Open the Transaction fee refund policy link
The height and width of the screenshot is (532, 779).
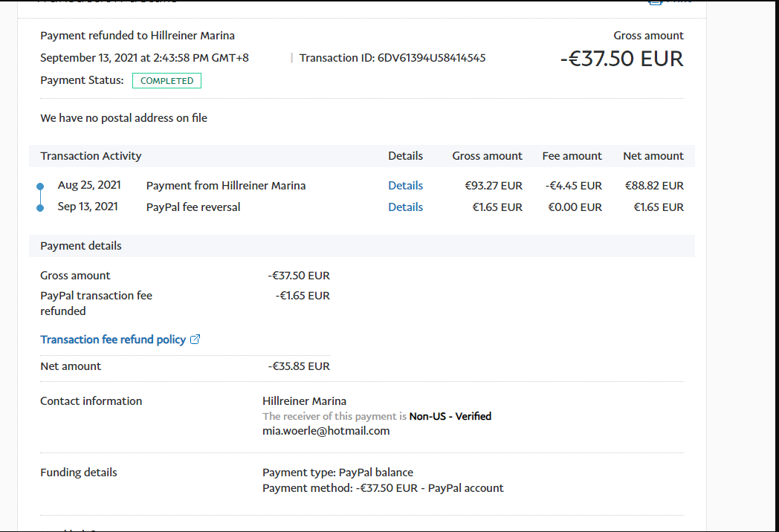113,340
